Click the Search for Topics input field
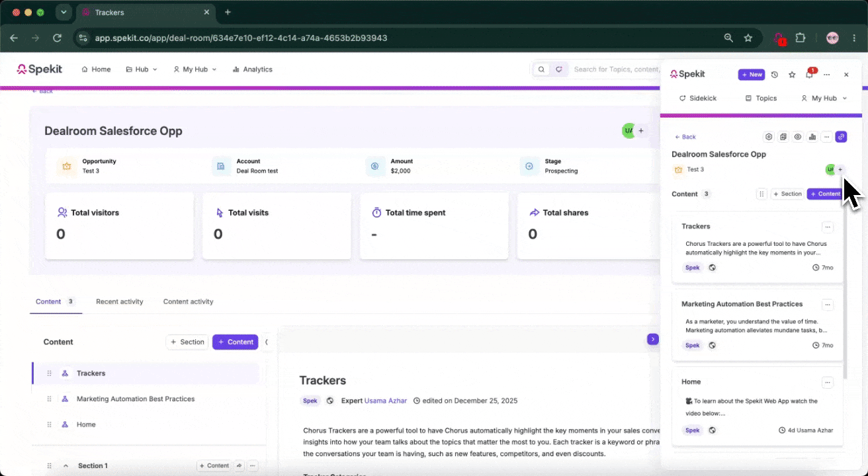 click(617, 69)
